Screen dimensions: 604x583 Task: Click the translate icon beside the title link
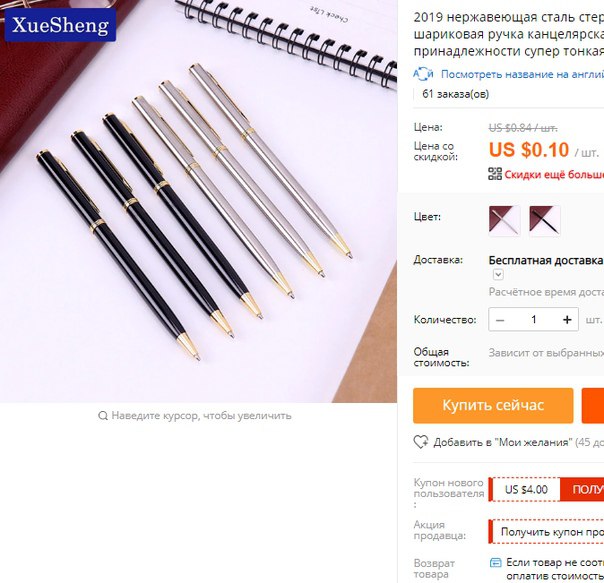(x=423, y=74)
